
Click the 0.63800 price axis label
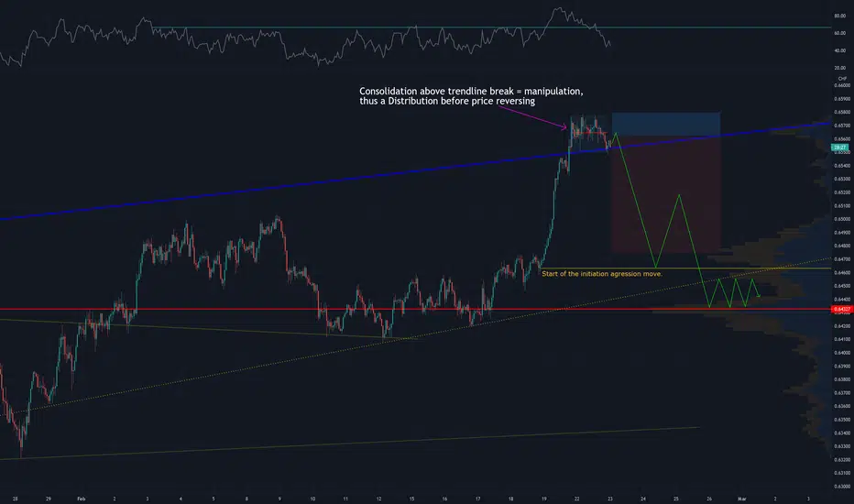[842, 379]
